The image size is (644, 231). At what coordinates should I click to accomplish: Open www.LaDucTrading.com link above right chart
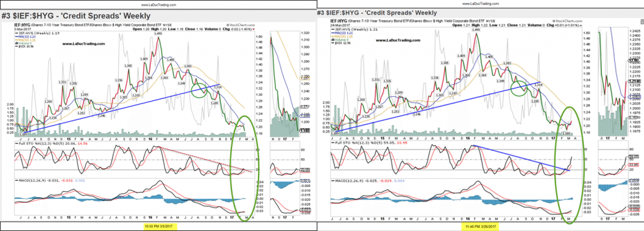click(x=481, y=4)
